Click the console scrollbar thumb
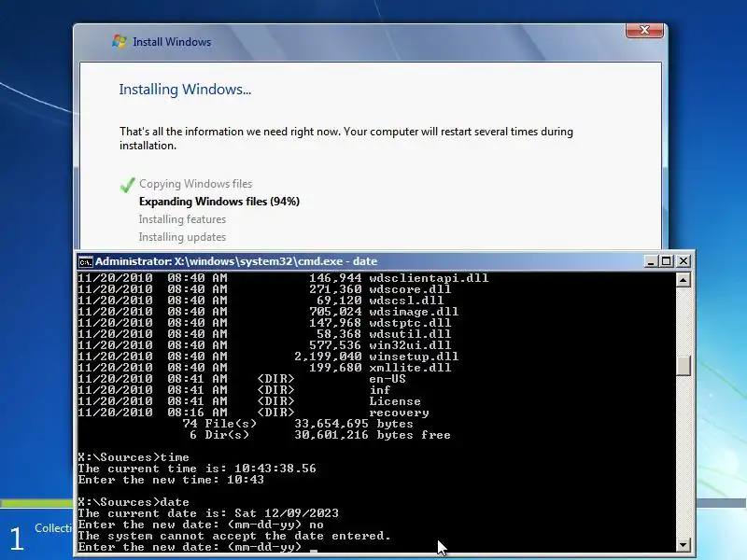The width and height of the screenshot is (747, 560). point(684,366)
